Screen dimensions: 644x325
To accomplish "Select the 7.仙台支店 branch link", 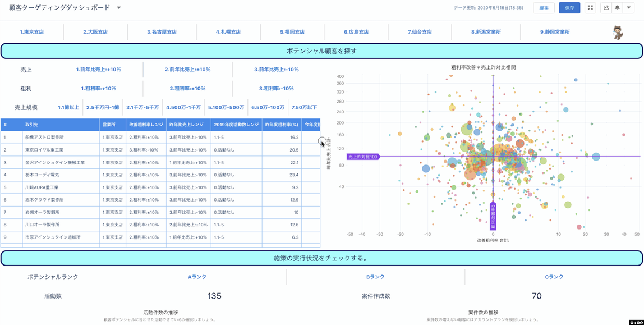I will click(420, 31).
